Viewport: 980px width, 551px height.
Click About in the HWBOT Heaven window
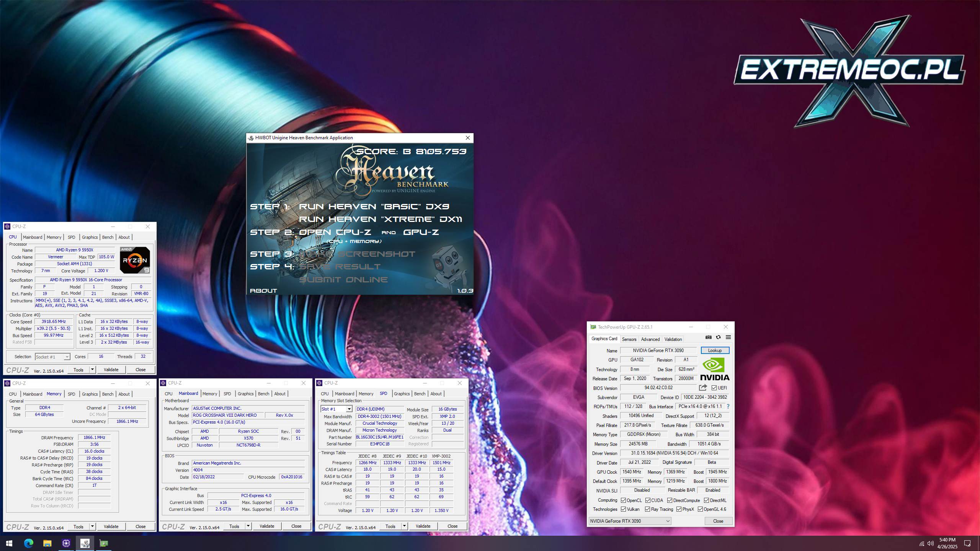[263, 291]
